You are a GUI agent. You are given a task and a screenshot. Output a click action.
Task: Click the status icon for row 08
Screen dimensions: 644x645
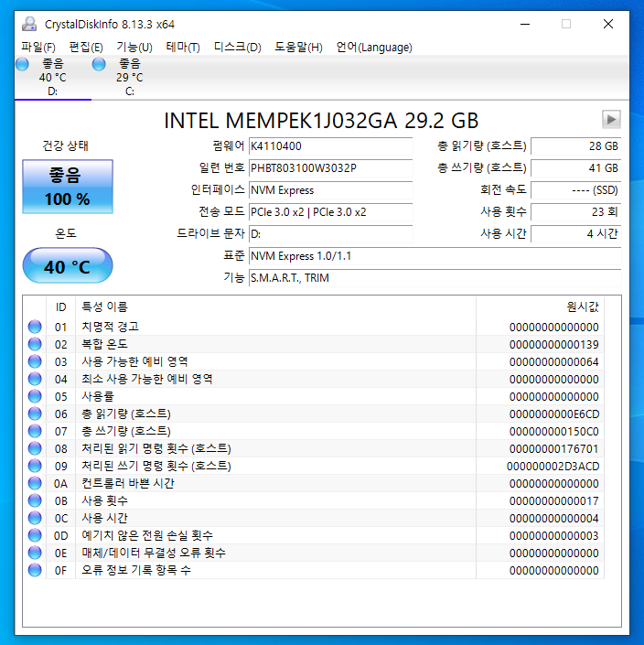coord(35,448)
